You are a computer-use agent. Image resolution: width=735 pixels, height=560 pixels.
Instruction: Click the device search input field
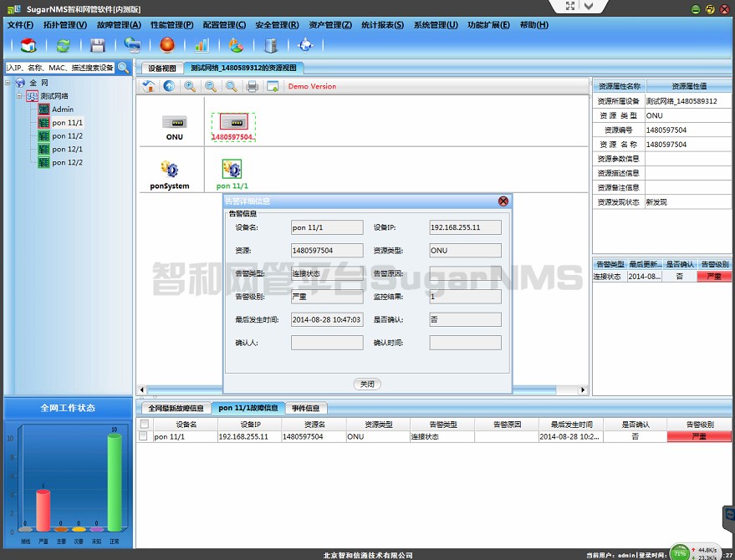point(60,68)
